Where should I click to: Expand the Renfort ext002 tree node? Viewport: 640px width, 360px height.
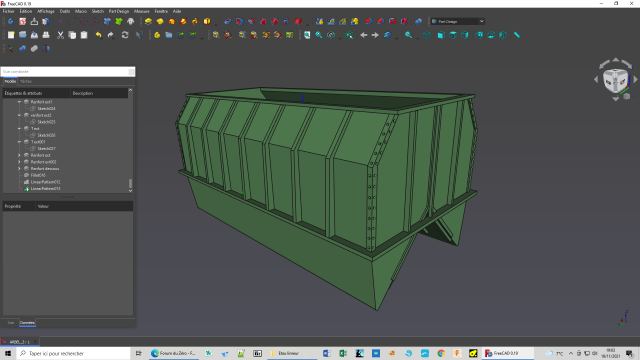19,162
